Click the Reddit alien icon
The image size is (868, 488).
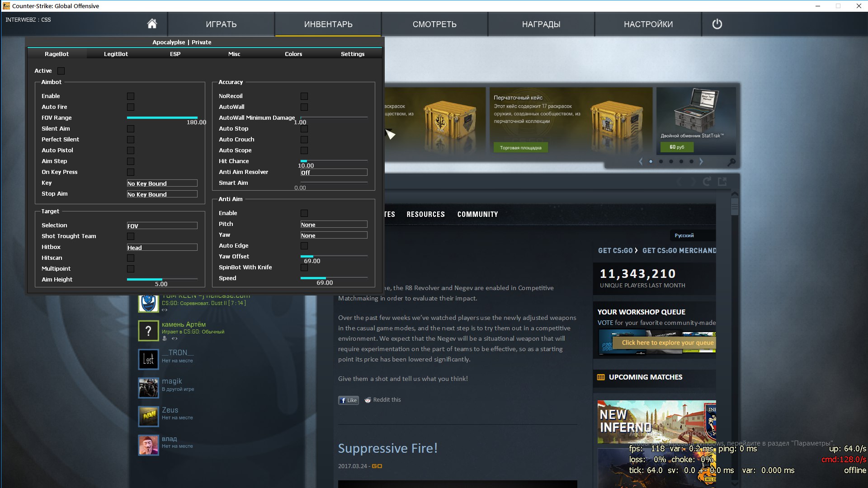(x=368, y=400)
